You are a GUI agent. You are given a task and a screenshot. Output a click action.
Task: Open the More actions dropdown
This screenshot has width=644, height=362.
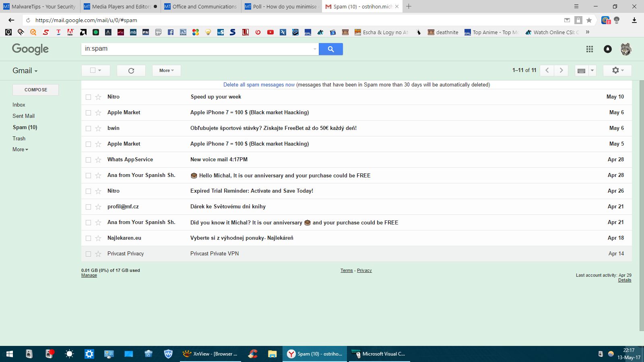pos(166,70)
